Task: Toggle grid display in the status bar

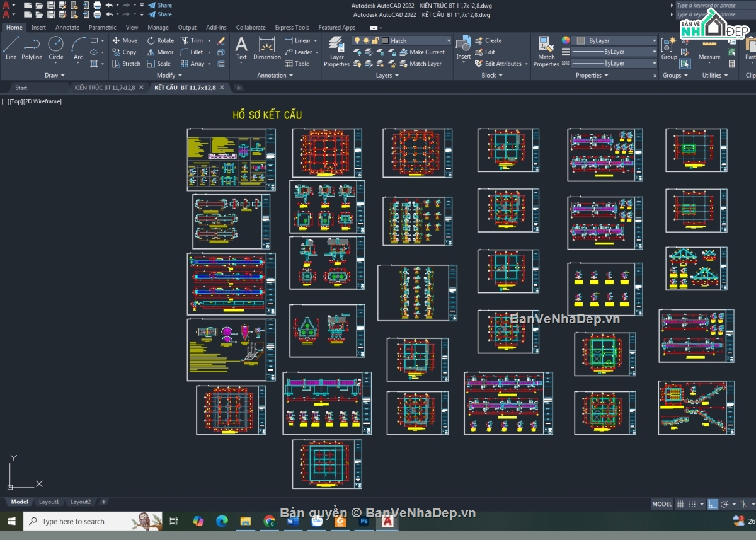Action: tap(681, 503)
